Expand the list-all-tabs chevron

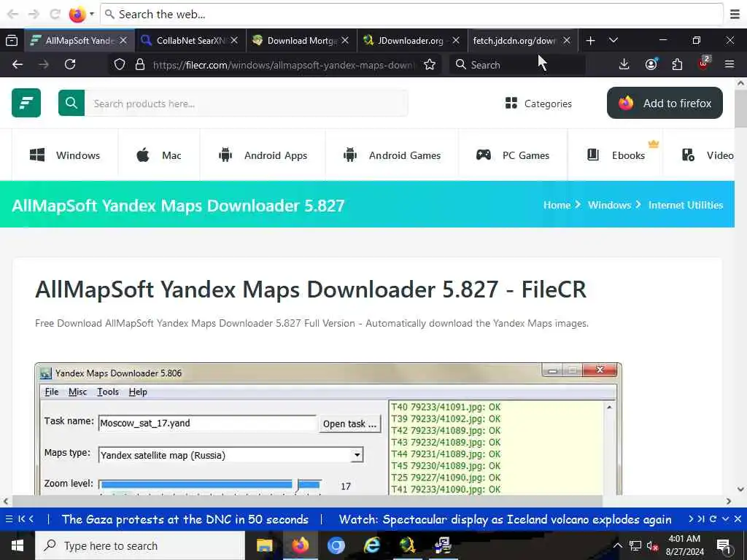pos(613,41)
